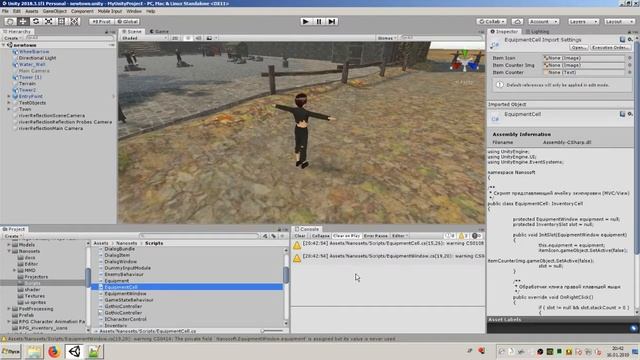Select the Hand tool in the toolbar
640x360 pixels.
coord(10,21)
